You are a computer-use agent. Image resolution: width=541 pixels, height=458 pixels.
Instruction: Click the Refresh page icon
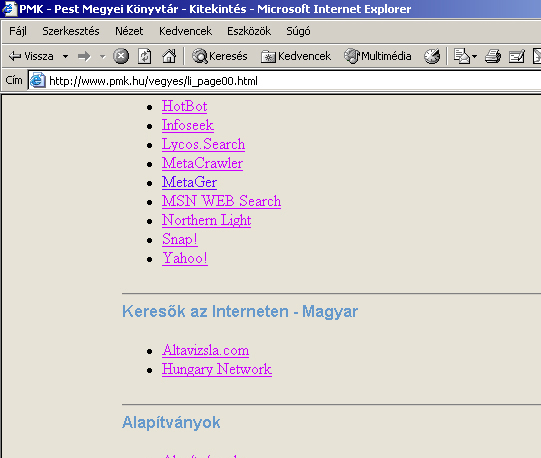click(145, 56)
